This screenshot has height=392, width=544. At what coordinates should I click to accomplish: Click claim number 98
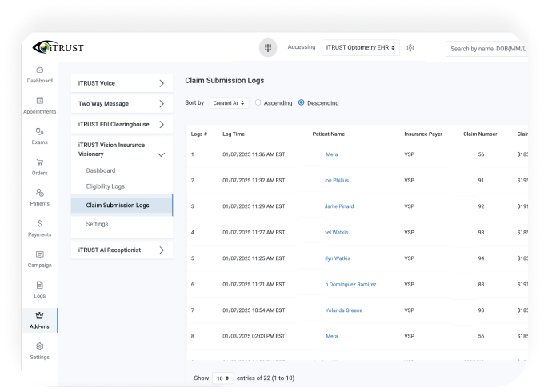(x=481, y=310)
